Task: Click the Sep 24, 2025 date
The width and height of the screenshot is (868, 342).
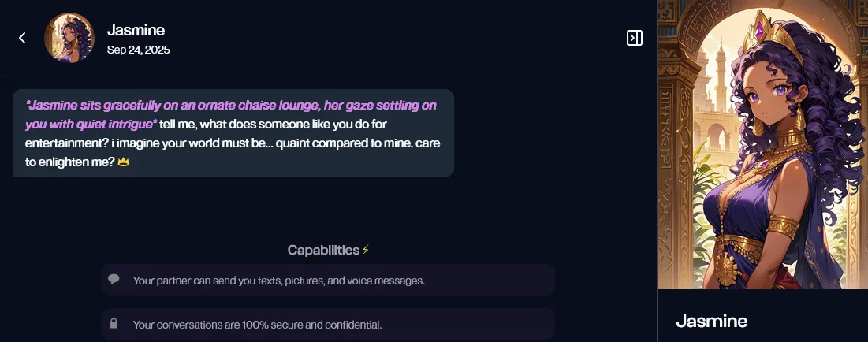Action: [138, 50]
